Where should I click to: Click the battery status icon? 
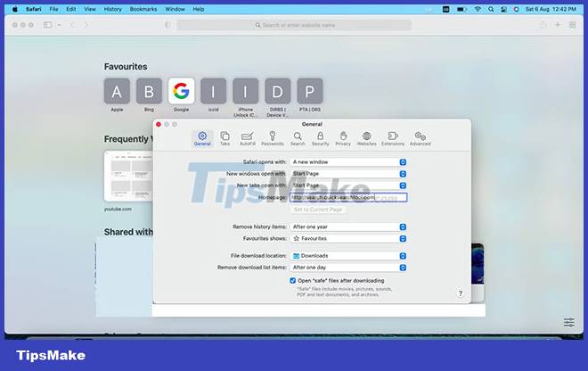[461, 9]
